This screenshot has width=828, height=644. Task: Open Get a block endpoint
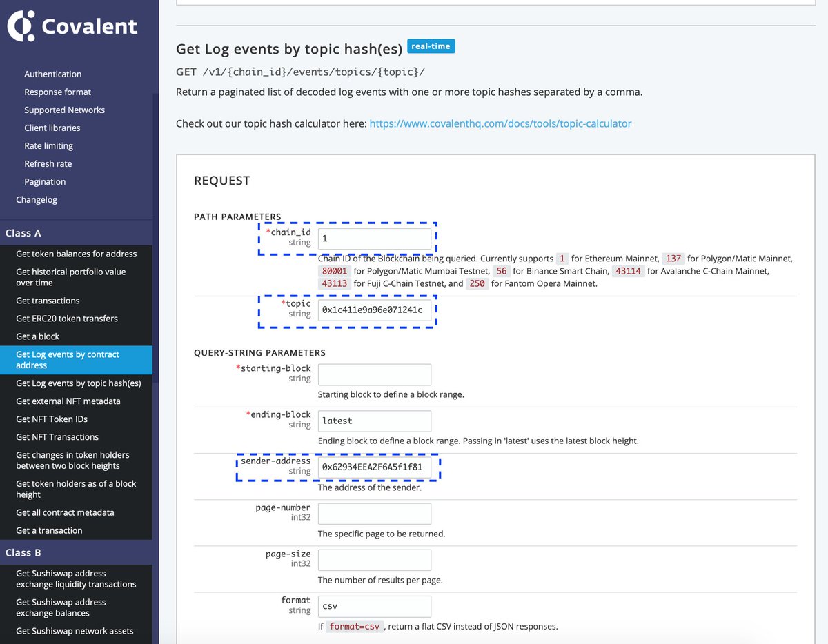click(37, 336)
